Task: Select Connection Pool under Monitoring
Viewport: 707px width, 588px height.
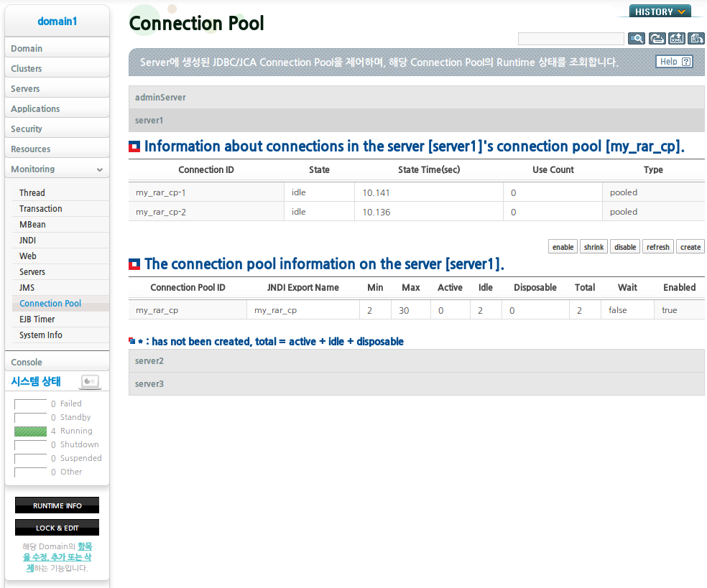Action: [60, 303]
